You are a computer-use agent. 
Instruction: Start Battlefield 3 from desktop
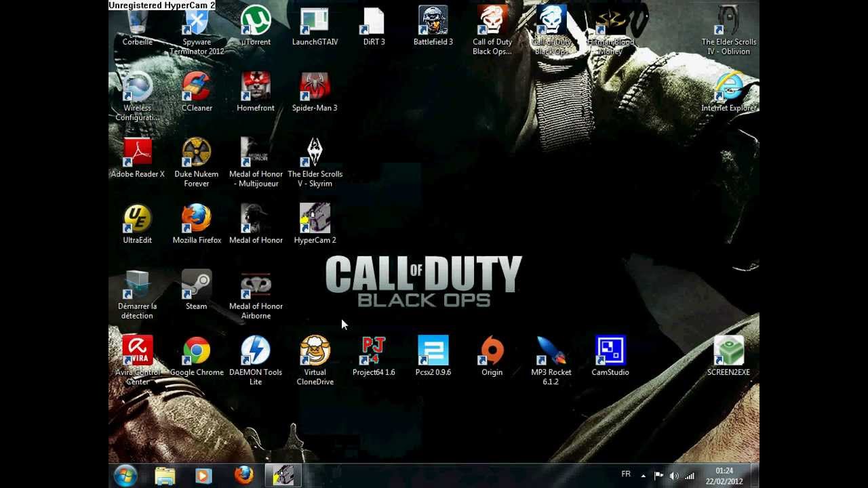433,27
